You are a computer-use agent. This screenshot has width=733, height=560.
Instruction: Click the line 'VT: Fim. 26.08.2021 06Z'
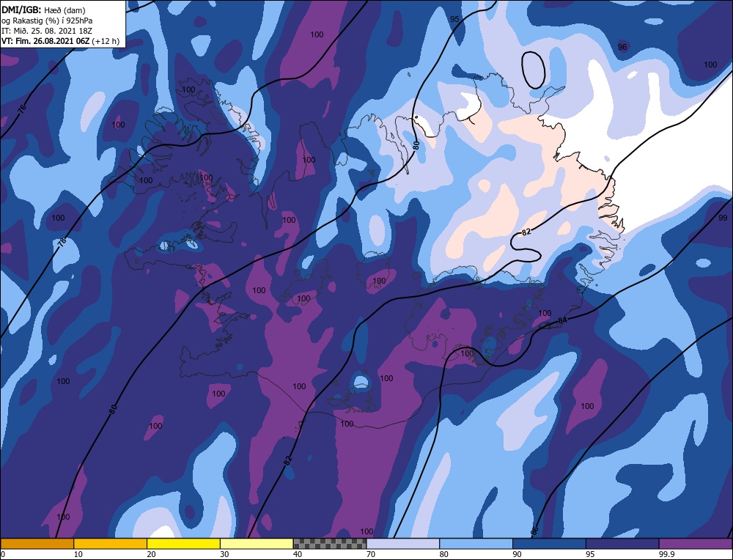45,41
